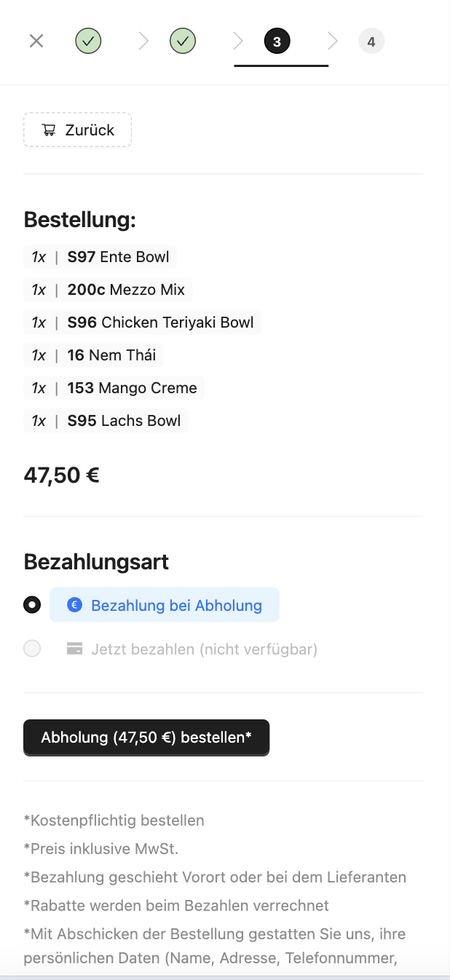The image size is (450, 980).
Task: Click the chevron after step two
Action: tap(238, 42)
